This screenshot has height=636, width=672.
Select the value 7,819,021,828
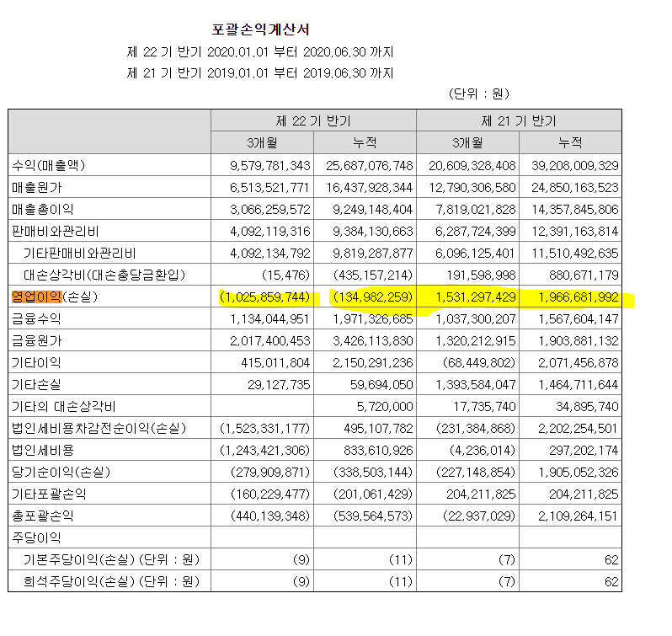click(x=475, y=209)
